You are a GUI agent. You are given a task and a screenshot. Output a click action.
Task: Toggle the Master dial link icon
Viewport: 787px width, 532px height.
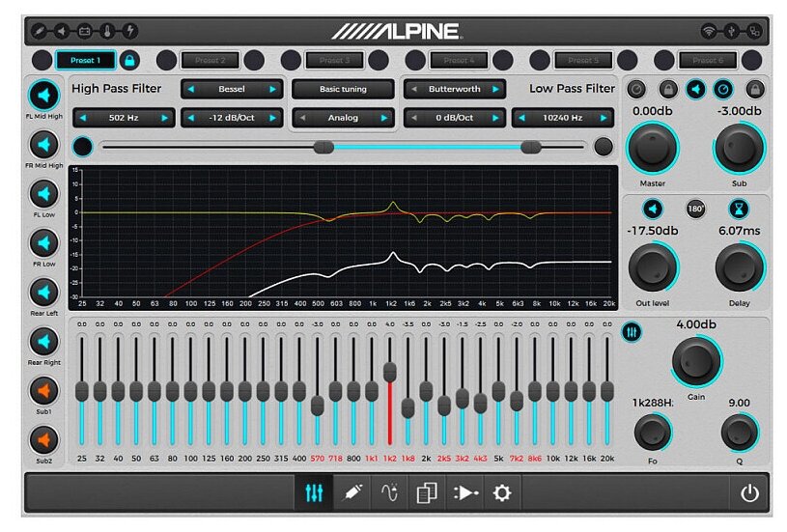[x=636, y=90]
